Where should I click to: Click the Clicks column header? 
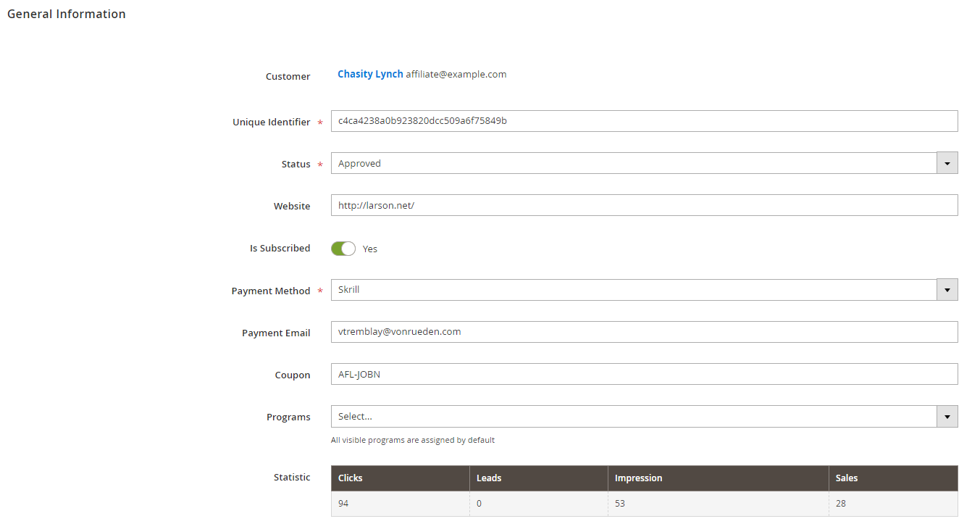[x=400, y=478]
